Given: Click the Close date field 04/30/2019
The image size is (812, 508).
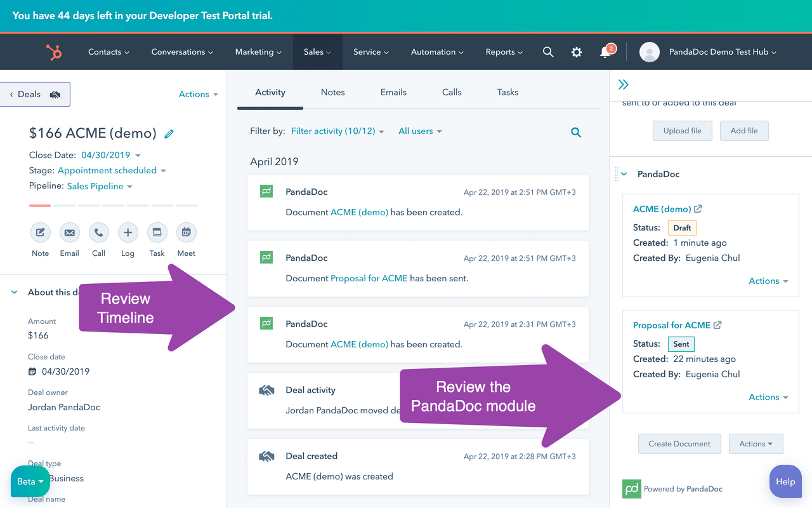Looking at the screenshot, I should tap(66, 371).
